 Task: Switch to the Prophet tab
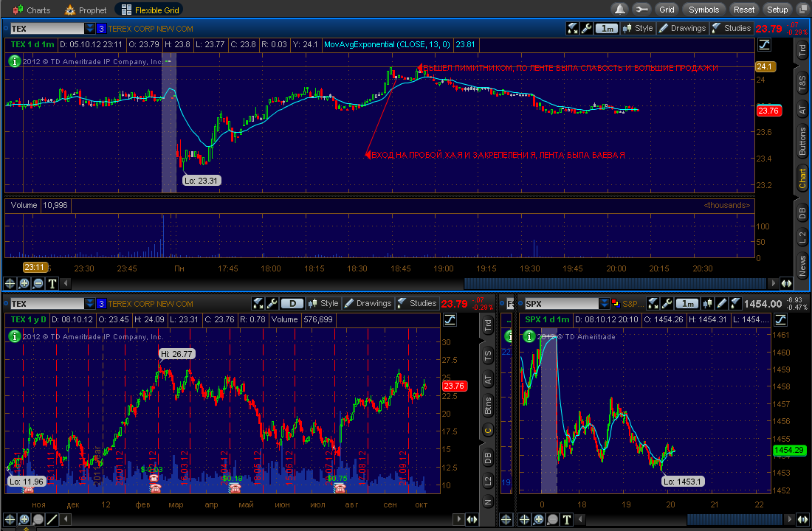tap(86, 10)
